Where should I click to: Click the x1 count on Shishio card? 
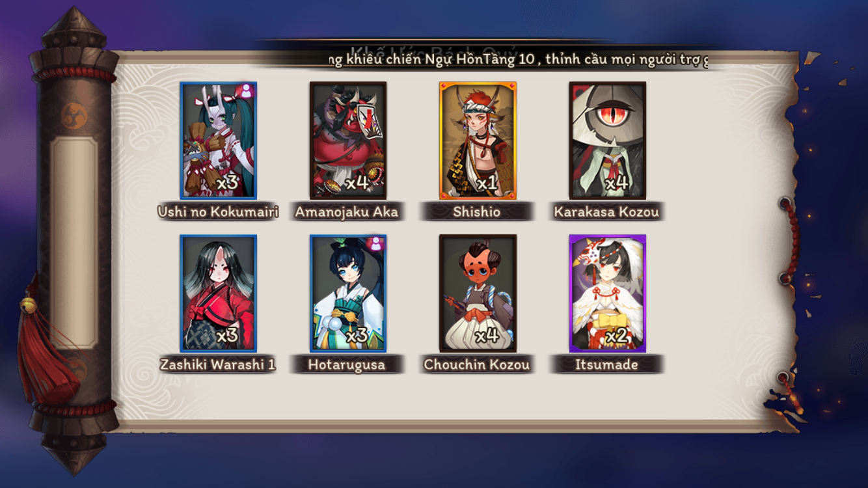point(487,183)
